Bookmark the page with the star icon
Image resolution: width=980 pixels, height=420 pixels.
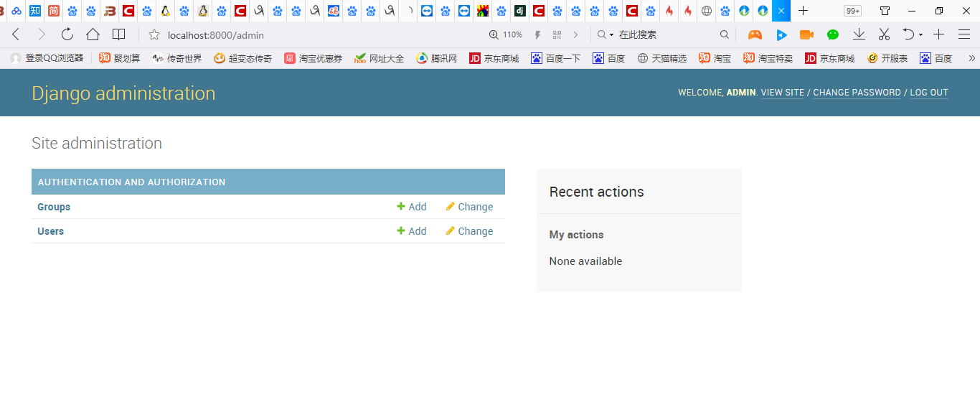tap(154, 34)
